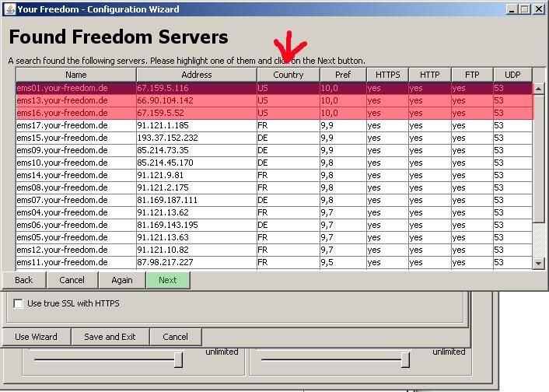Sort by the Address column header
Viewport: 549px width, 392px height.
(x=197, y=75)
